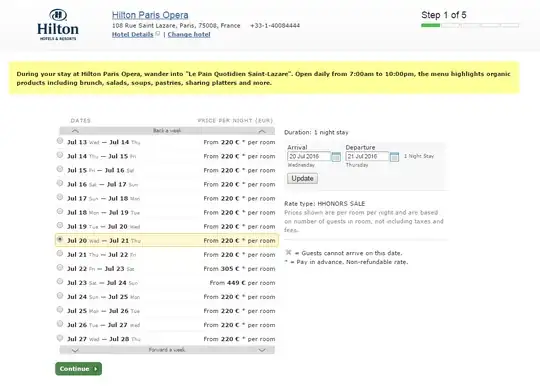Click the Change hotel link
Viewport: 540px width, 388px height.
pyautogui.click(x=189, y=34)
